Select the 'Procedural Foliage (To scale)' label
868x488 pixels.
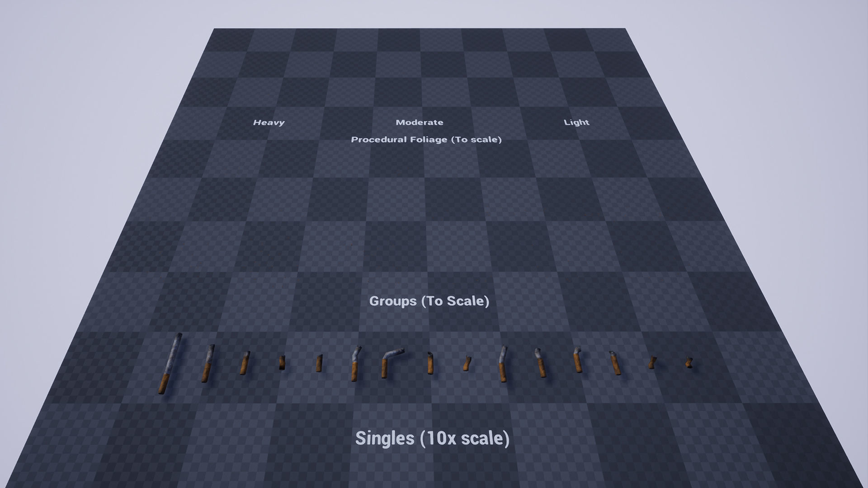(x=426, y=140)
